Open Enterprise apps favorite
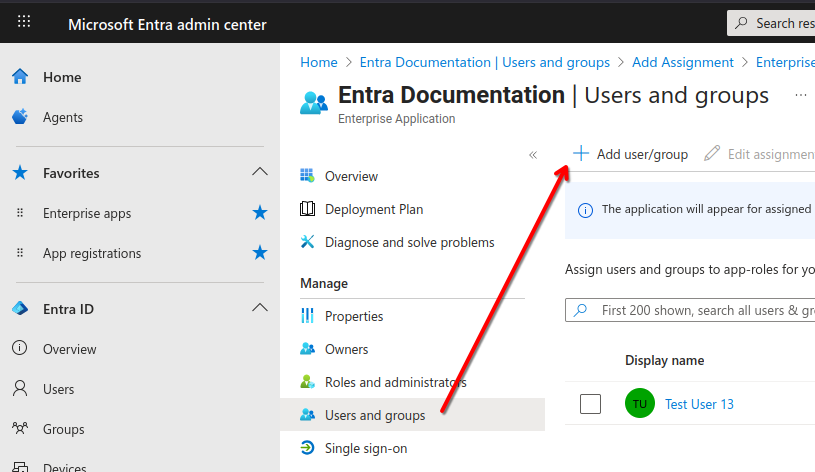The width and height of the screenshot is (815, 472). click(x=87, y=213)
